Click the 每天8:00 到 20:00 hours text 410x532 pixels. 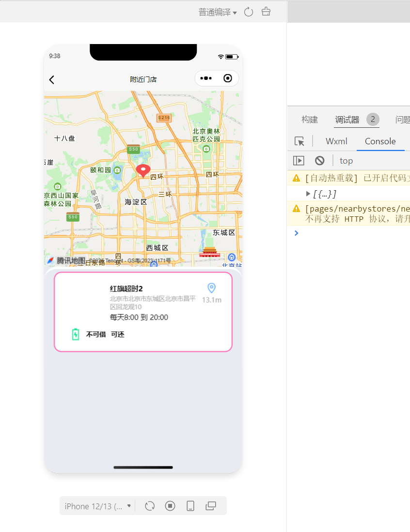[x=139, y=317]
